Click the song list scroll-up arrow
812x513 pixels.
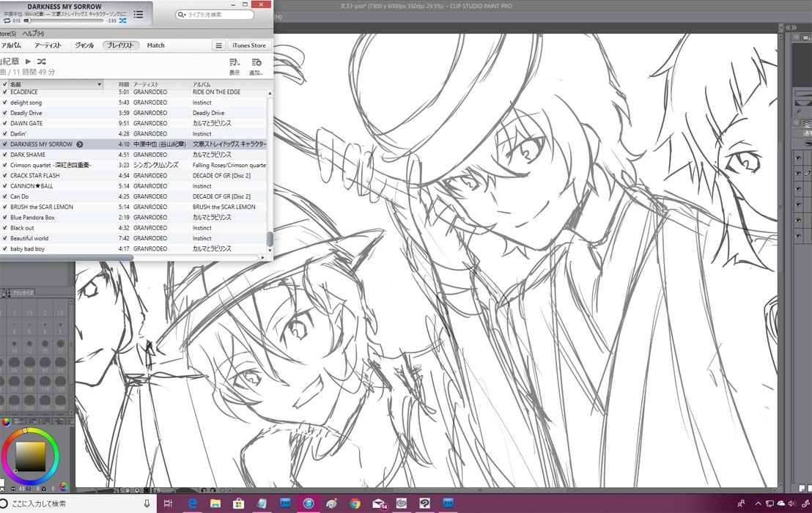[269, 93]
